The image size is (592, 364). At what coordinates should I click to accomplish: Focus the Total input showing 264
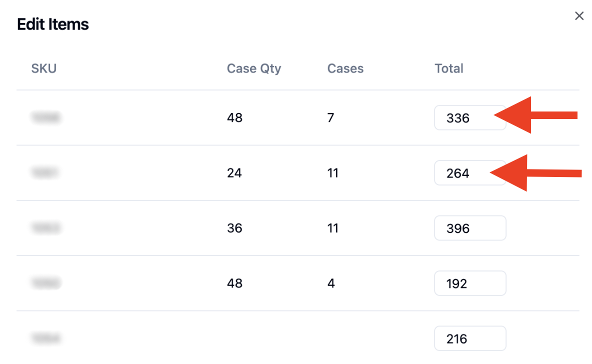pos(470,173)
